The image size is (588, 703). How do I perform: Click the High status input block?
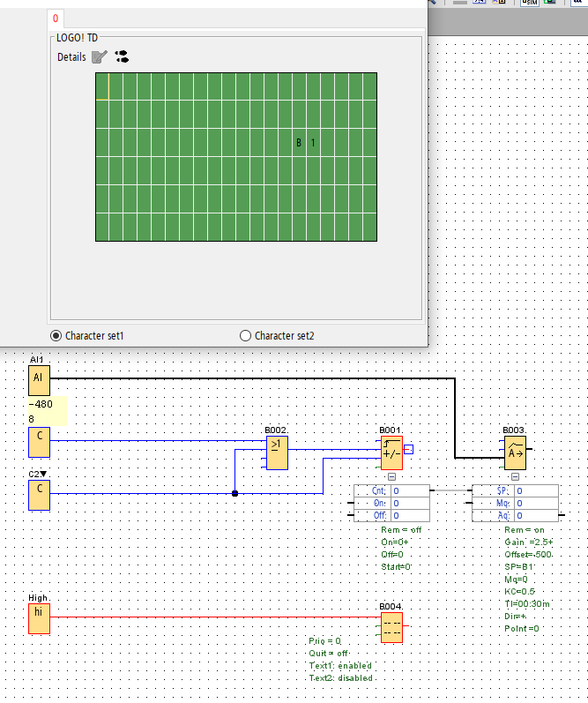pyautogui.click(x=39, y=618)
